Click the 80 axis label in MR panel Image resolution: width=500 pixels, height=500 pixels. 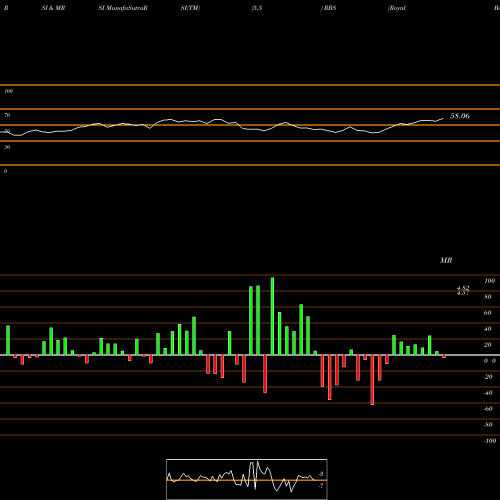click(x=488, y=297)
